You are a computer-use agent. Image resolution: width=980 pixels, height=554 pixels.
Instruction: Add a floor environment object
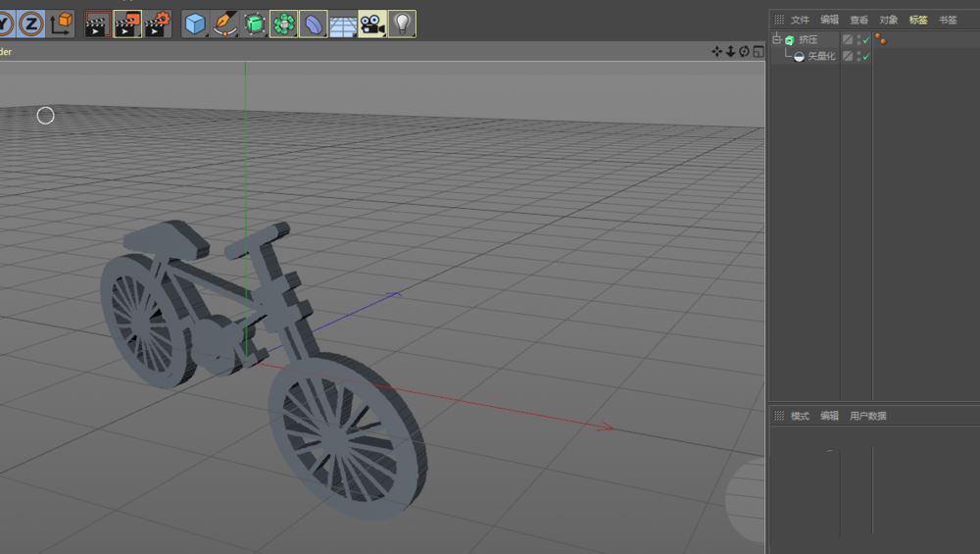pos(342,24)
